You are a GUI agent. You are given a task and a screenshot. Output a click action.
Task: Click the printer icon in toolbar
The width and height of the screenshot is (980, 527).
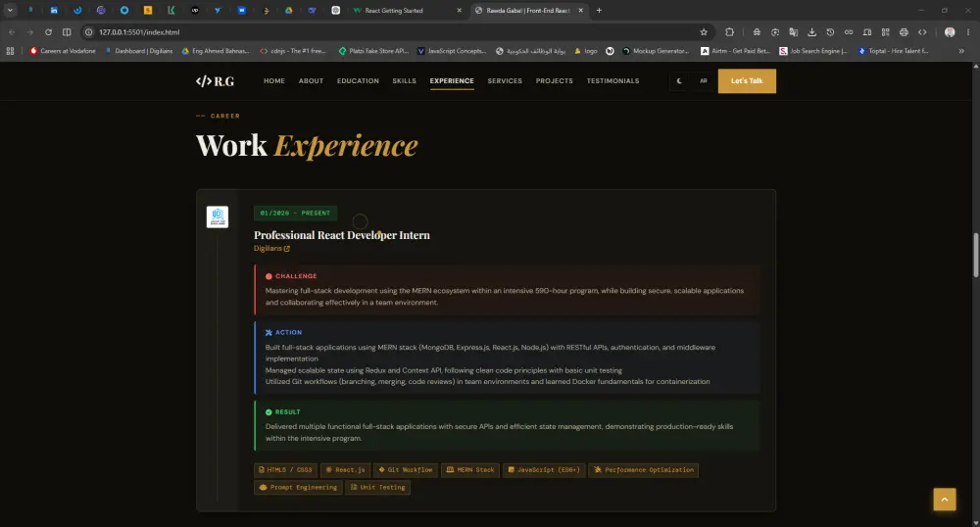[x=904, y=32]
